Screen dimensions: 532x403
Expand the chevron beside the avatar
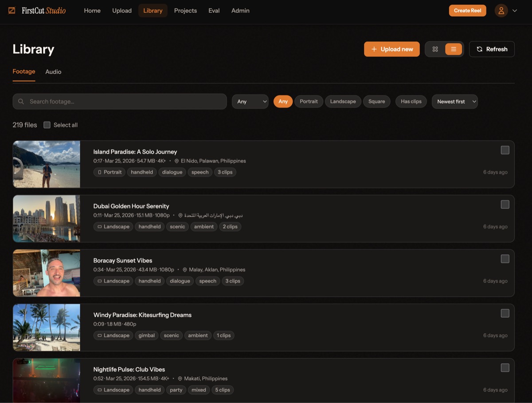tap(514, 10)
